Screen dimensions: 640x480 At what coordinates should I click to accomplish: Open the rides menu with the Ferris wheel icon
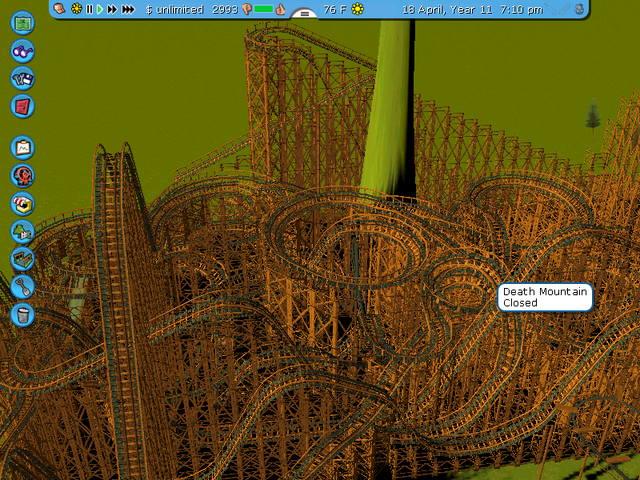[x=22, y=176]
